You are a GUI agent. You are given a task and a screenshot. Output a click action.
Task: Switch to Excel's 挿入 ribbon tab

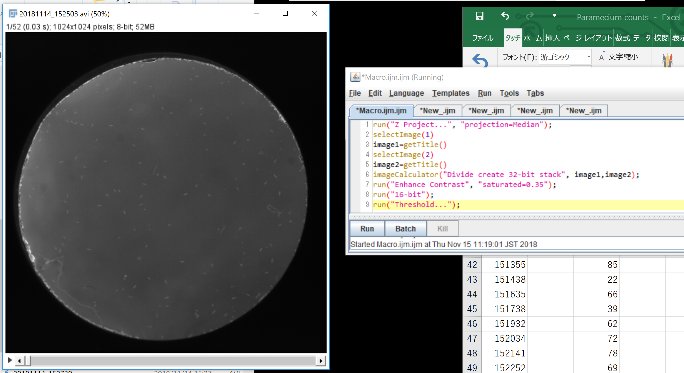point(552,38)
